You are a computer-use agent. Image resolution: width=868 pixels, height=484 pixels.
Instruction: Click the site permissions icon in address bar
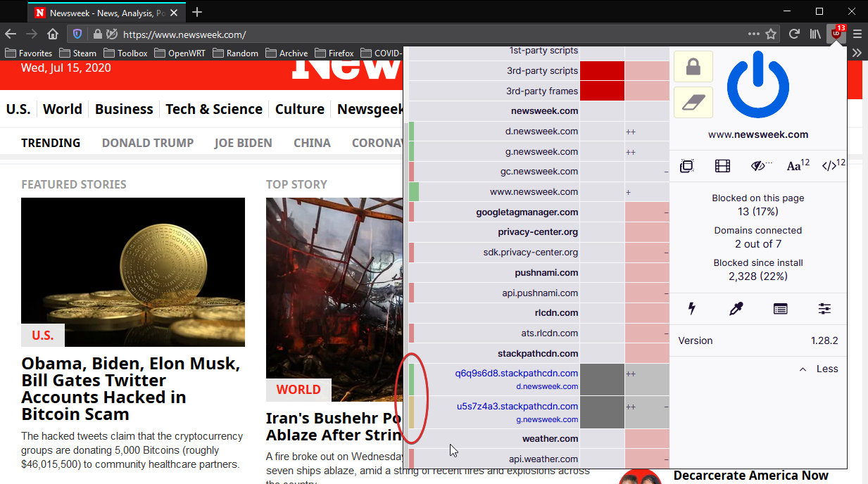click(x=111, y=34)
